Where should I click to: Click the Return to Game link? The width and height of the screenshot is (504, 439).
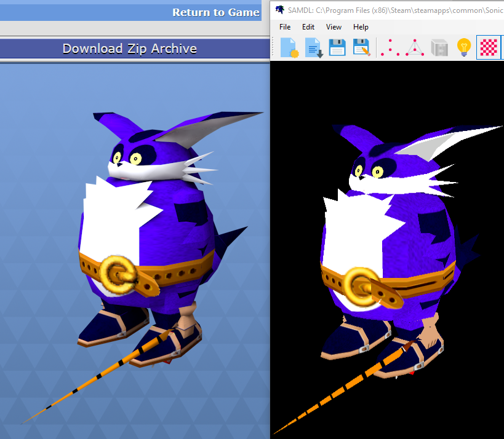click(x=215, y=12)
